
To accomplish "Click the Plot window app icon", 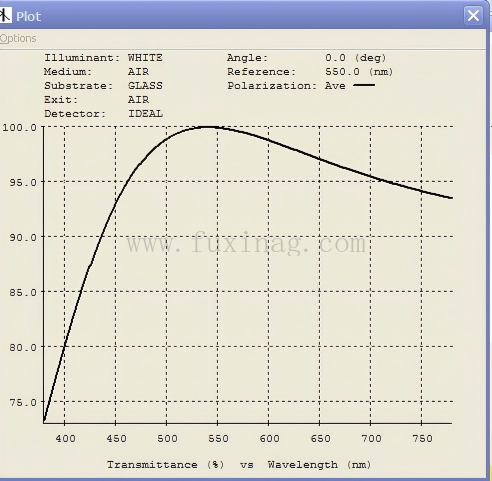I will [x=5, y=15].
